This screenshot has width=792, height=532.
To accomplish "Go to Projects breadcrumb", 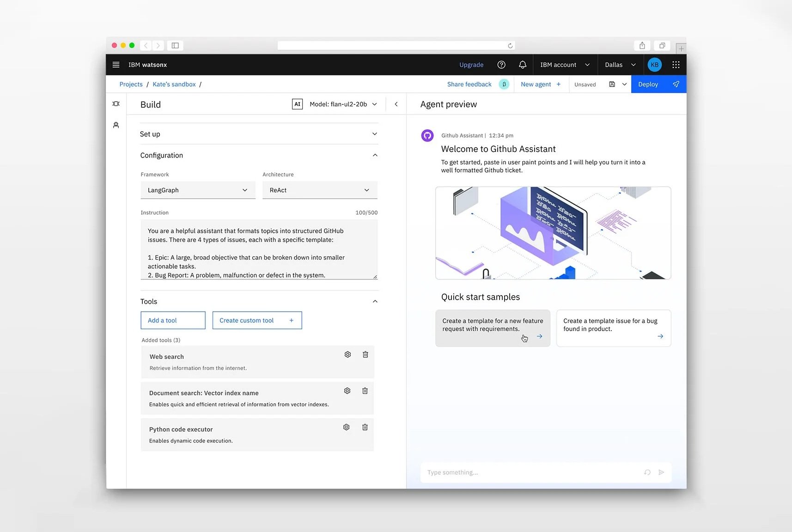I will click(x=131, y=84).
